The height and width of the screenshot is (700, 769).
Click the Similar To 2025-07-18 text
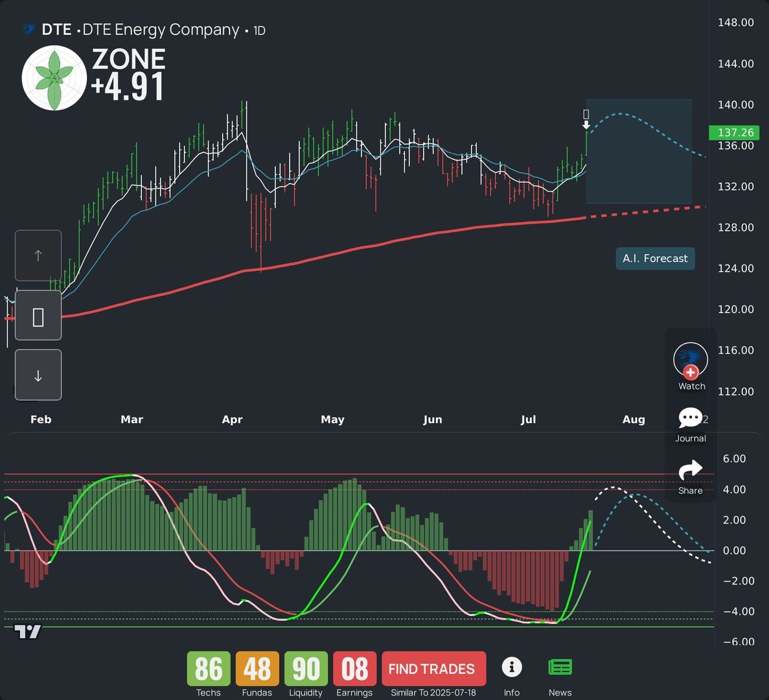point(433,693)
